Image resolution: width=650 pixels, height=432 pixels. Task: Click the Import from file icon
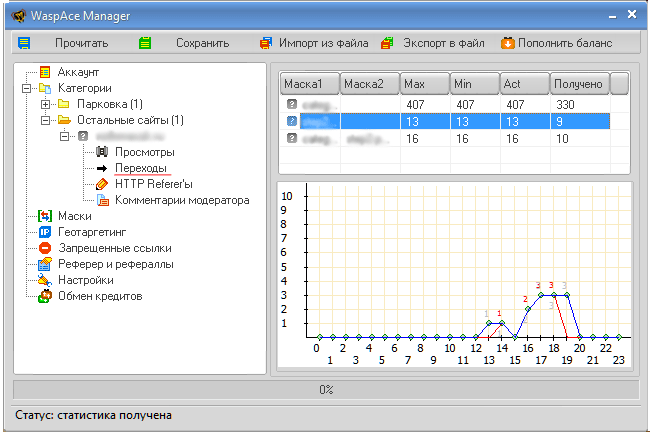pyautogui.click(x=266, y=43)
